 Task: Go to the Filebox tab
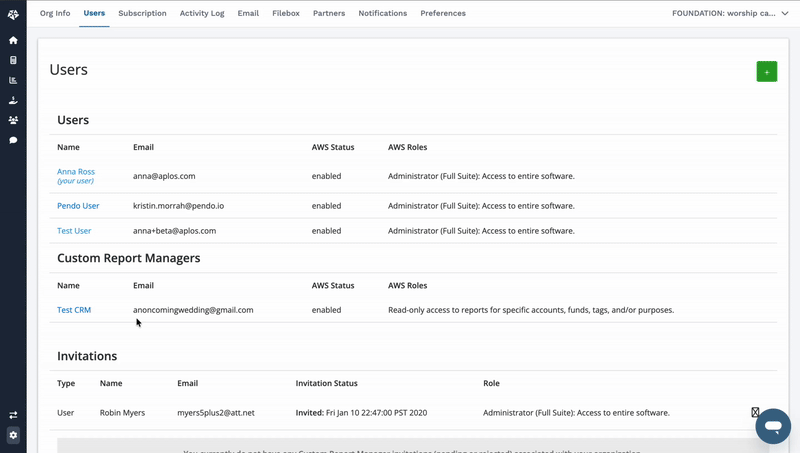click(286, 14)
